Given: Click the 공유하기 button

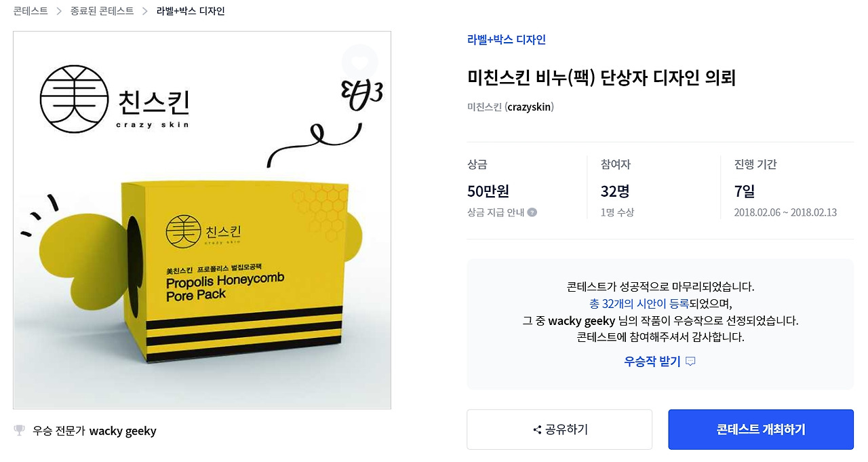Looking at the screenshot, I should click(559, 429).
